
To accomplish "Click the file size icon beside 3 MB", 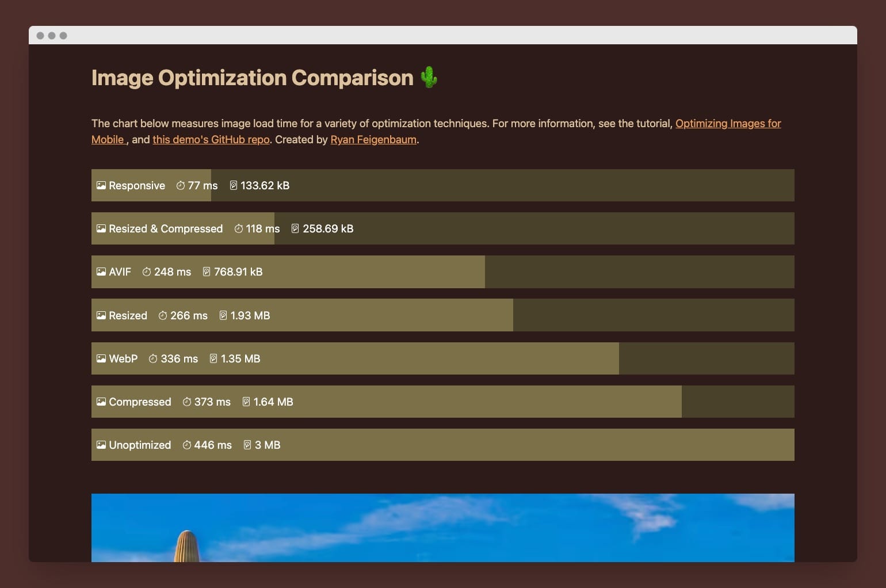I will point(246,445).
